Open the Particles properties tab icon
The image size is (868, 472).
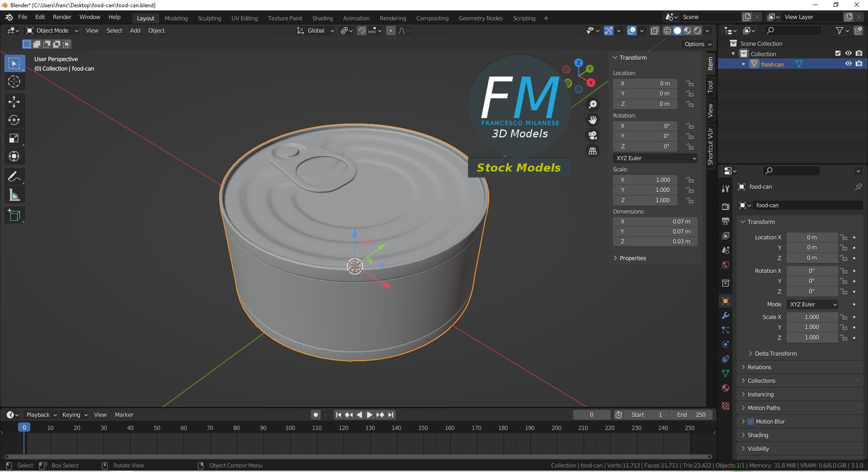click(726, 330)
